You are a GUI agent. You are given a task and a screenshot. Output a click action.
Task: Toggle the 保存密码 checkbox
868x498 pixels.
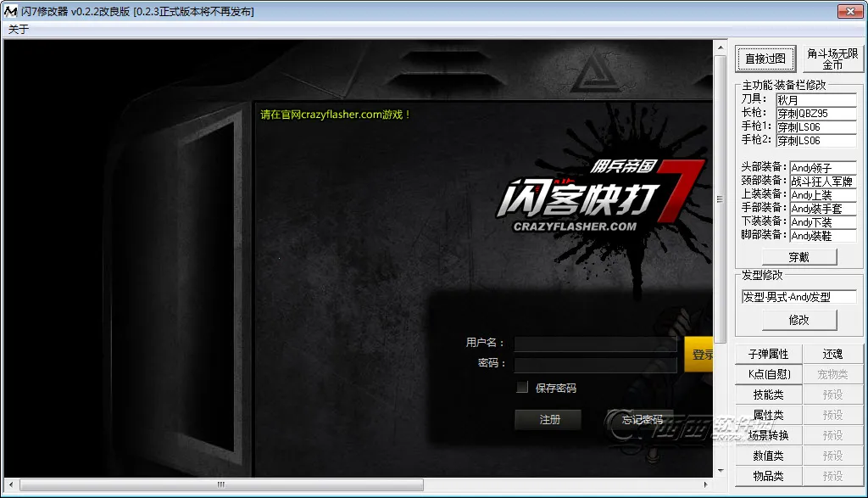522,388
